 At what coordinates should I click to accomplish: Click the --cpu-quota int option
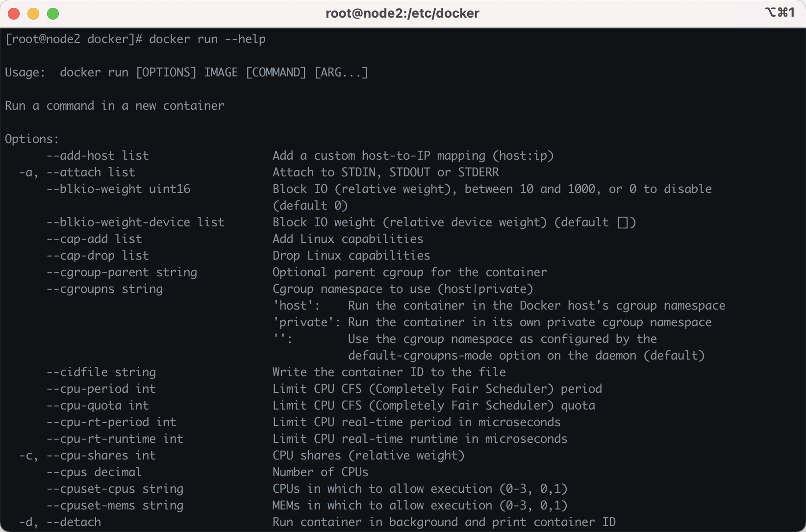(x=98, y=406)
